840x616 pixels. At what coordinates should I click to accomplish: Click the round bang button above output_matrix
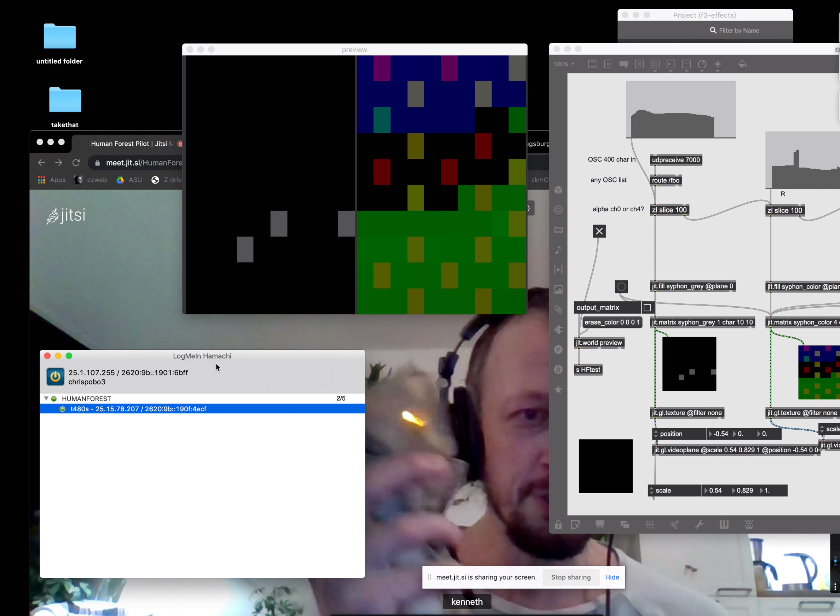tap(621, 287)
